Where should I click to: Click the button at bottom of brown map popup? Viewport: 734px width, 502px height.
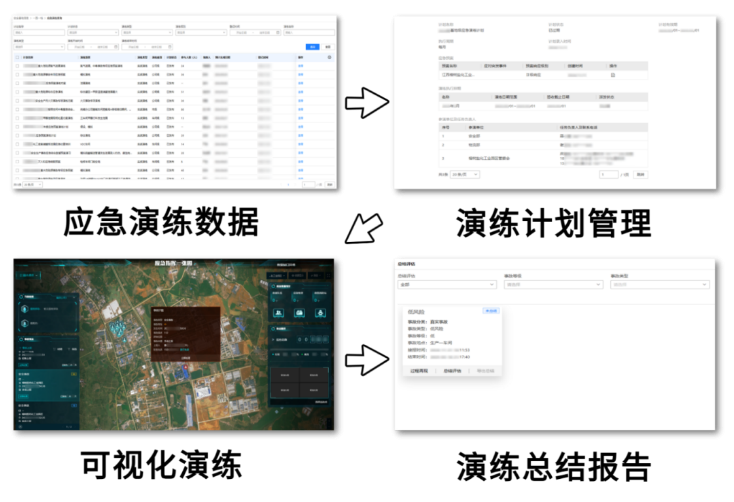(185, 357)
